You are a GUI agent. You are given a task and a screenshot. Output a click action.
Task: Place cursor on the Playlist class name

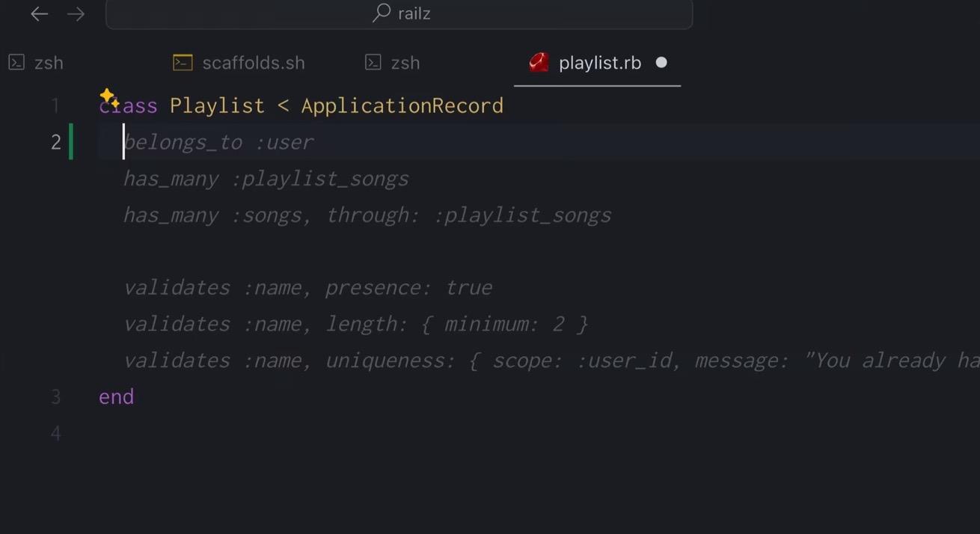pos(217,105)
